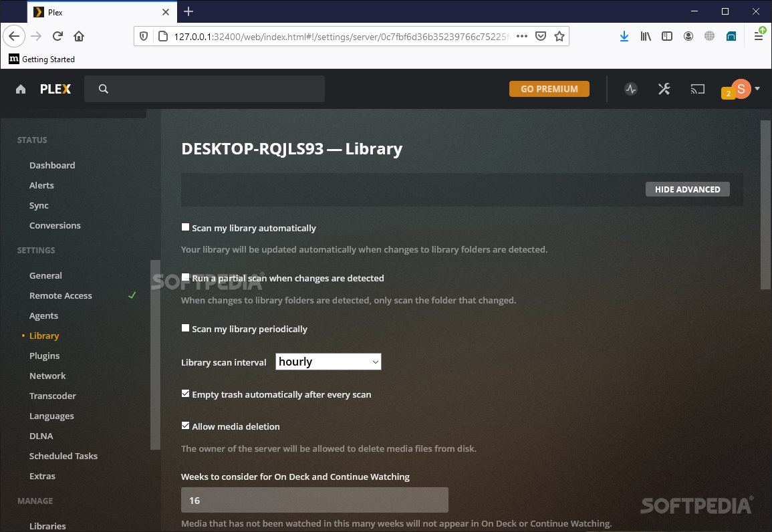Open DLNA settings
Viewport: 772px width, 532px height.
pyautogui.click(x=41, y=436)
